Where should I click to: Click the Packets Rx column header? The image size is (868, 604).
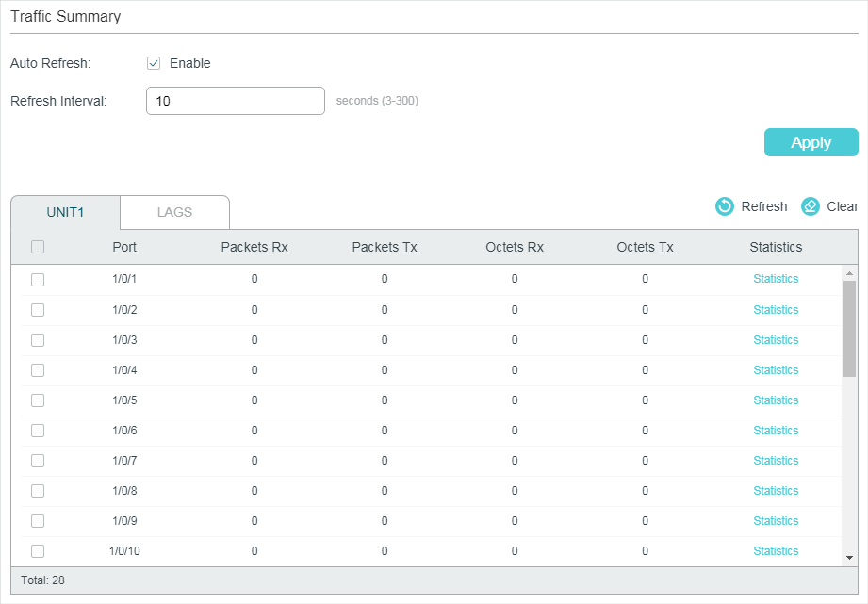(x=254, y=247)
